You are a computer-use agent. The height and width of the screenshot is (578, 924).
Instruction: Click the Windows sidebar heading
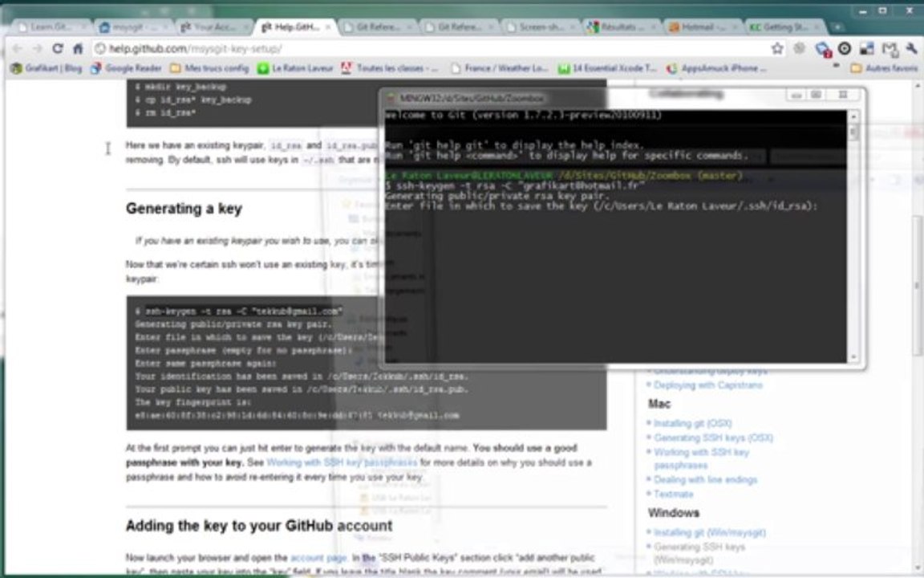[674, 512]
